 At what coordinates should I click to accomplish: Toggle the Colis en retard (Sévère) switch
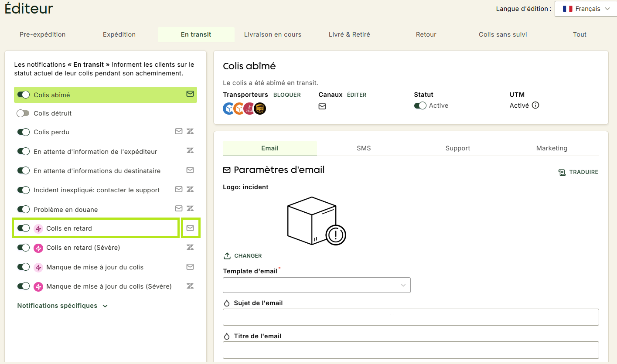[24, 248]
